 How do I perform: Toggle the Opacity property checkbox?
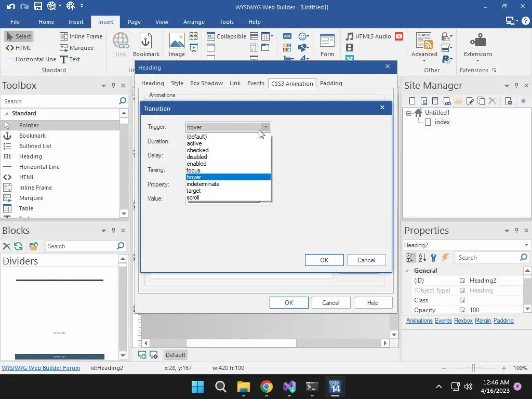click(x=462, y=310)
